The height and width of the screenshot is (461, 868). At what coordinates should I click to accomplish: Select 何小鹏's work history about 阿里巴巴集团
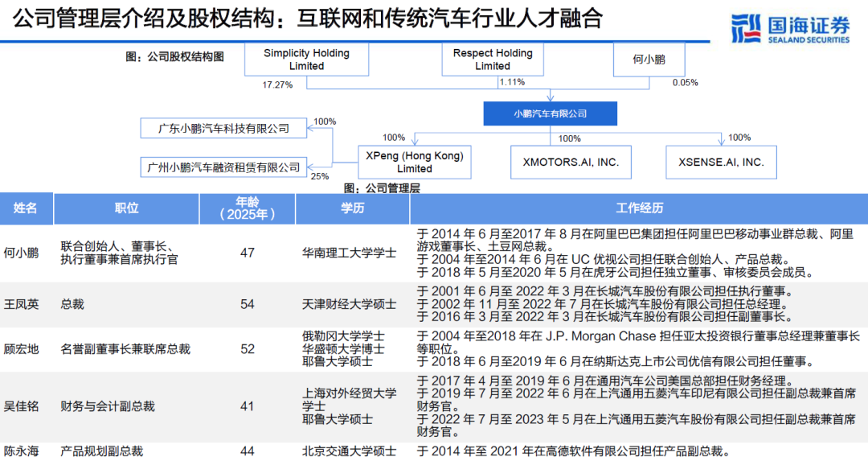[636, 253]
